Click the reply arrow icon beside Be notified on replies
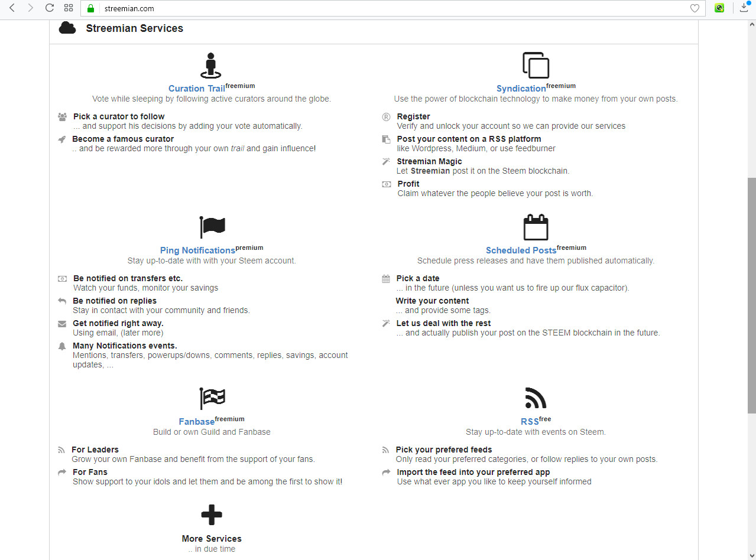This screenshot has height=560, width=756. [62, 301]
